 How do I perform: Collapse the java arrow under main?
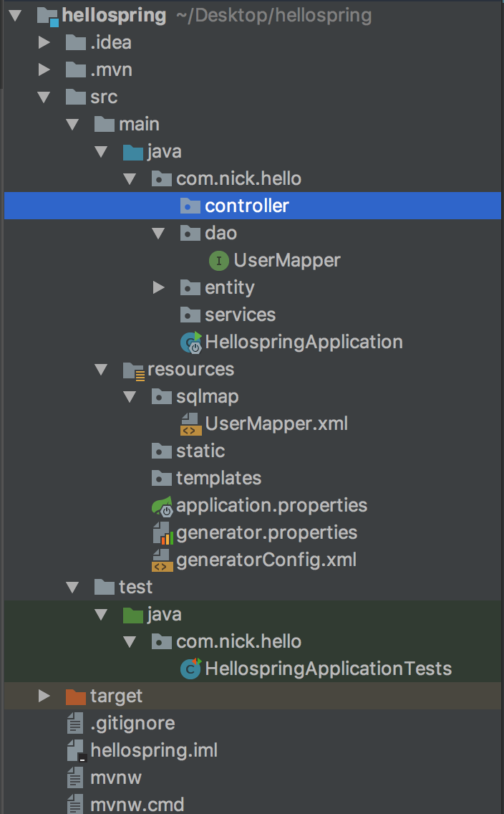point(101,151)
